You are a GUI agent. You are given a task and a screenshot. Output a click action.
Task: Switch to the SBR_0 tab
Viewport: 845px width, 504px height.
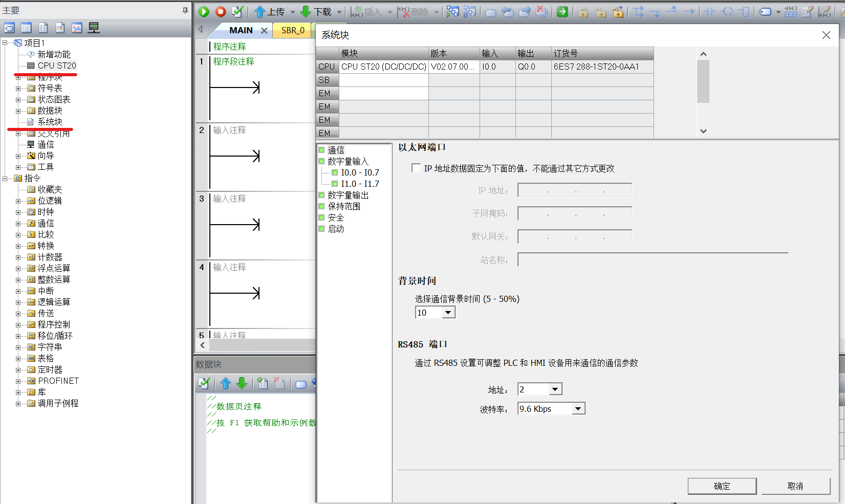(293, 30)
